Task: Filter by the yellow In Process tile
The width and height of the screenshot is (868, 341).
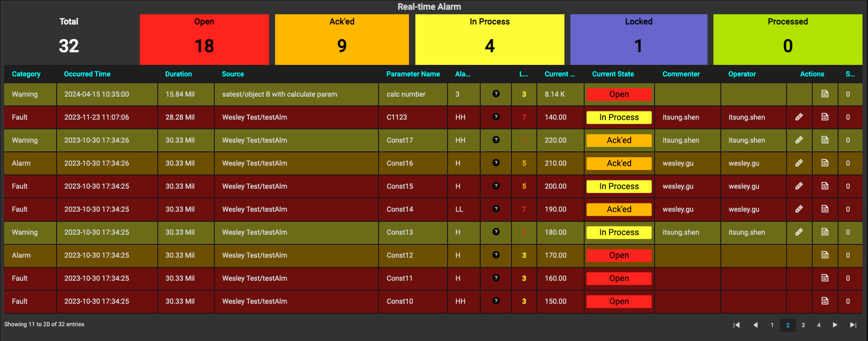Action: (490, 40)
